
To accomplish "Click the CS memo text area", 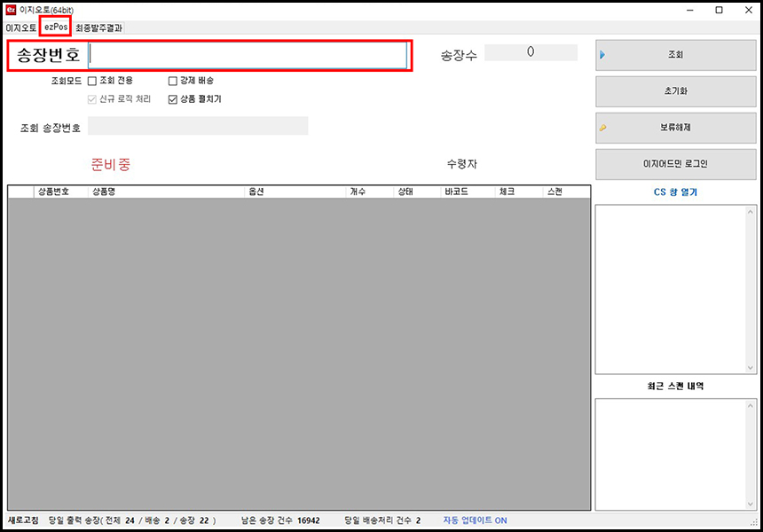I will pos(671,289).
